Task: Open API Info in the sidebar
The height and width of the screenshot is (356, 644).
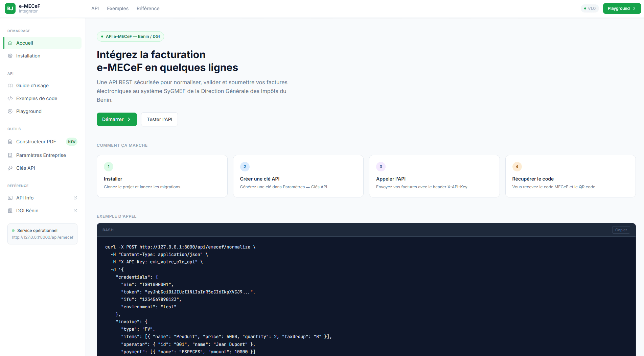Action: [x=42, y=198]
